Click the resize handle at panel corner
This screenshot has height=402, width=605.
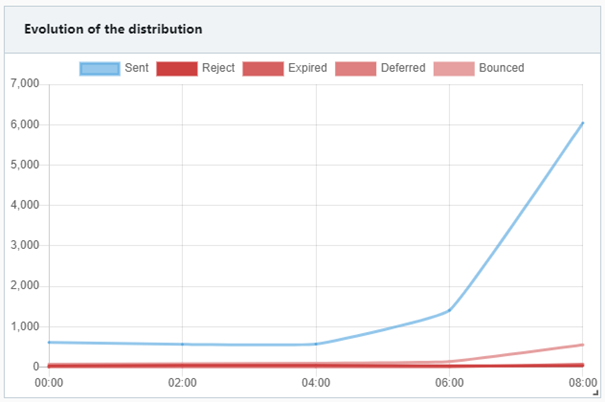(596, 393)
